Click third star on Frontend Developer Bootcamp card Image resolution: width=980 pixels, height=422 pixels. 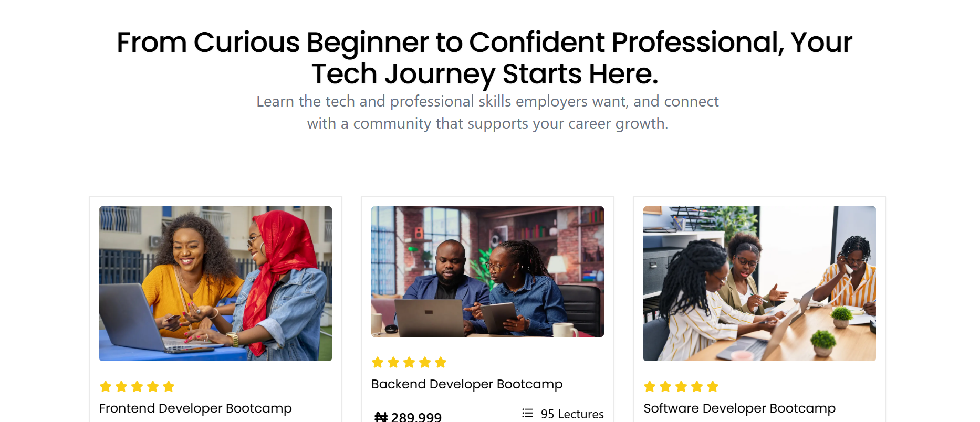[137, 387]
